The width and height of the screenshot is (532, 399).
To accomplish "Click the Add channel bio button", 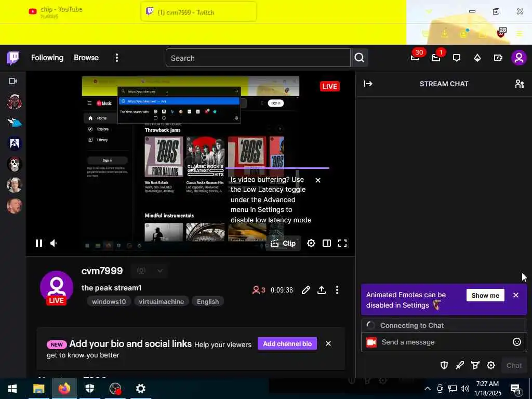I will [x=287, y=344].
